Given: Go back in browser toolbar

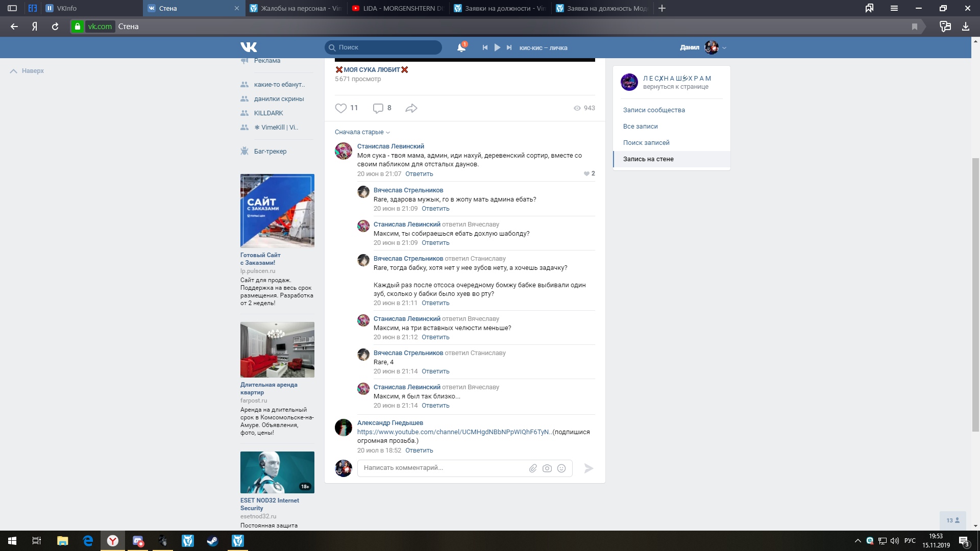Looking at the screenshot, I should coord(14,27).
